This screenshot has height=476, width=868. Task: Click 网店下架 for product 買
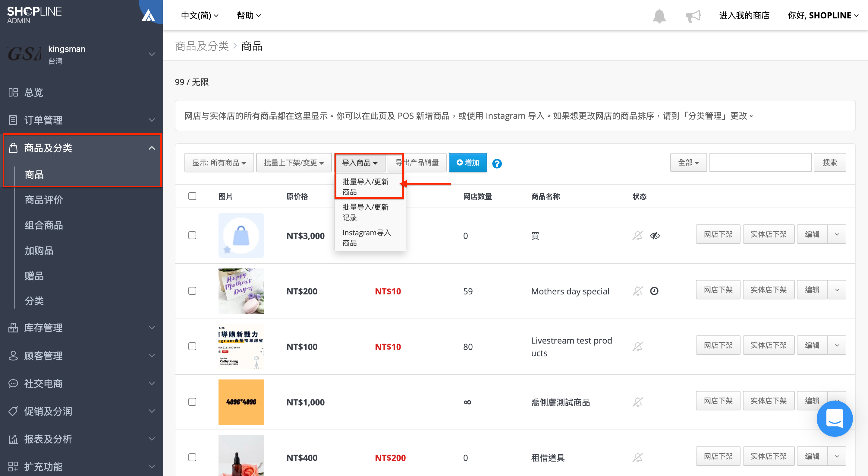[x=718, y=234]
